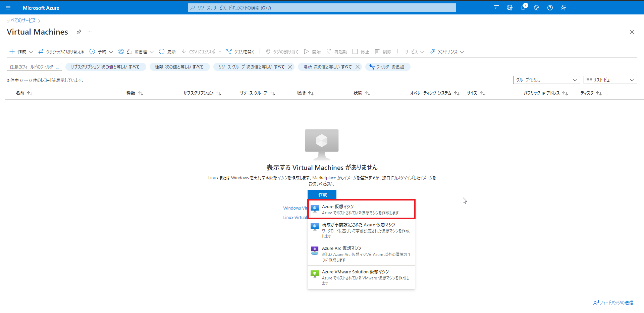Click the サブスクリプション filter pill

coord(105,67)
